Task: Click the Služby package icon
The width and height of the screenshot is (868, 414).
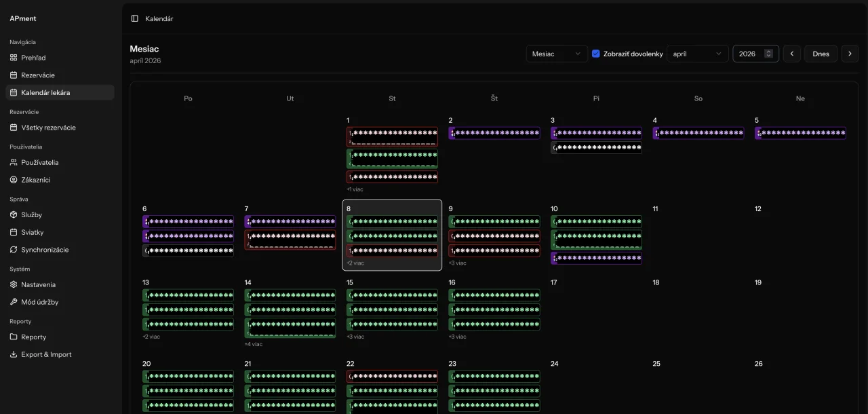Action: coord(14,214)
